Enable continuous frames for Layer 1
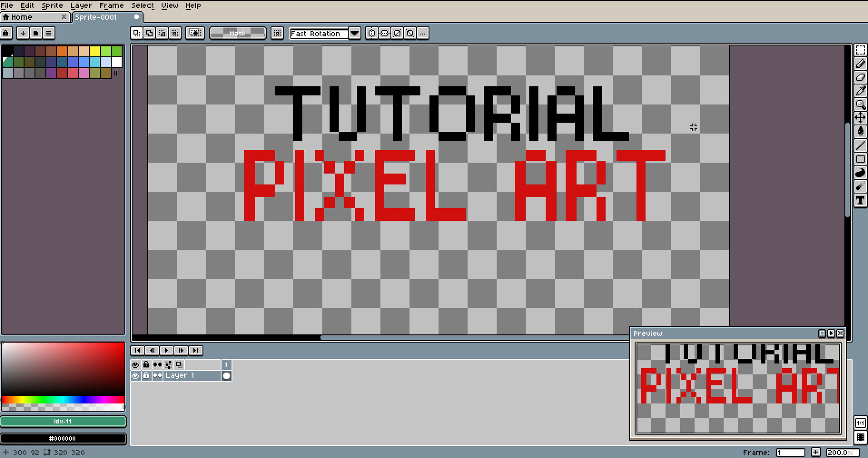This screenshot has height=458, width=868. 157,376
